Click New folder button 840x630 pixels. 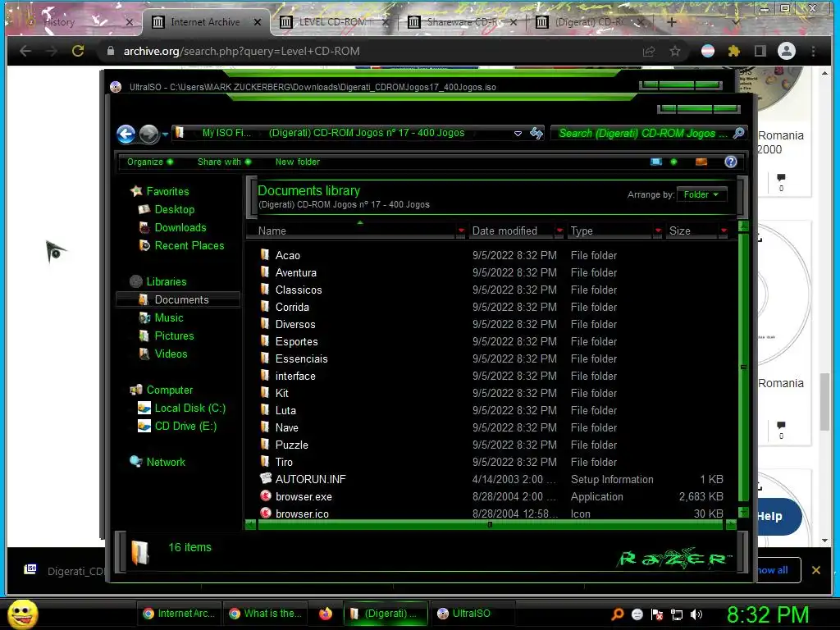[x=297, y=162]
